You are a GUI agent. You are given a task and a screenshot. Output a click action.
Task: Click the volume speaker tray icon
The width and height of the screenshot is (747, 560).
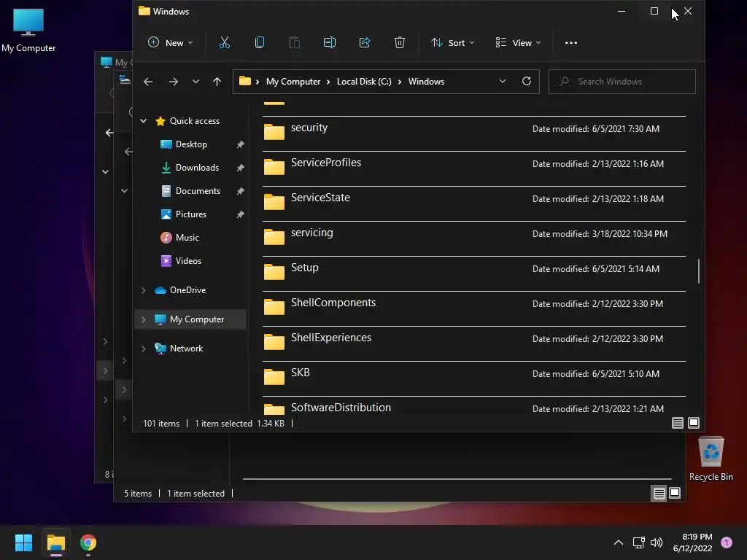657,542
